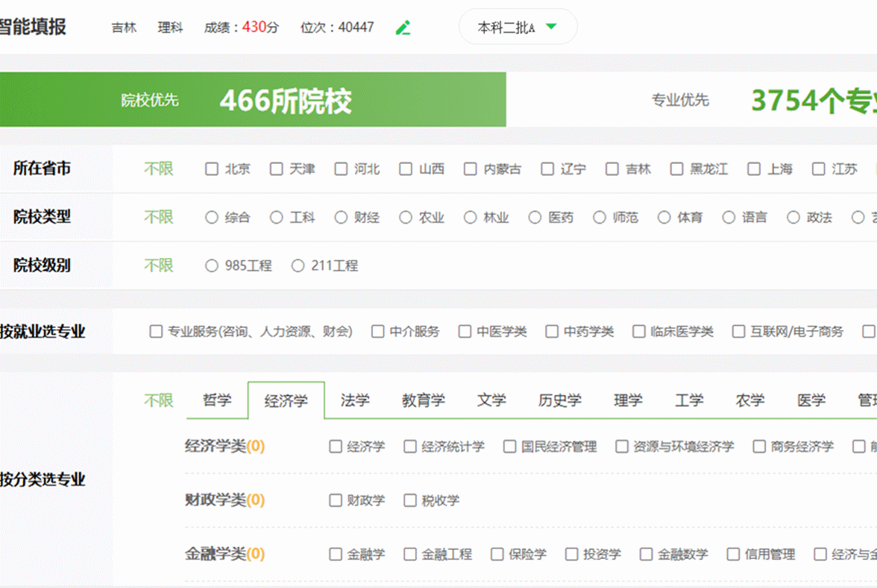The height and width of the screenshot is (588, 877).
Task: Select the 林业 school type radio
Action: 471,218
